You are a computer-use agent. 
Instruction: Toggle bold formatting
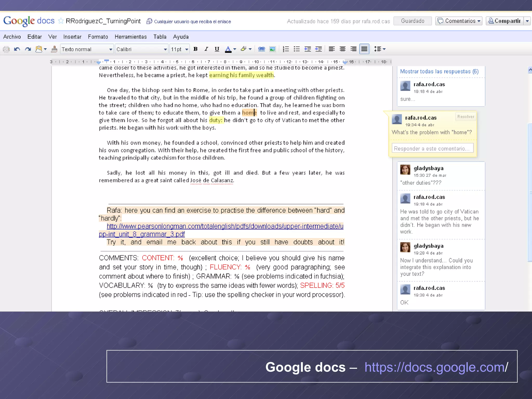coord(196,49)
